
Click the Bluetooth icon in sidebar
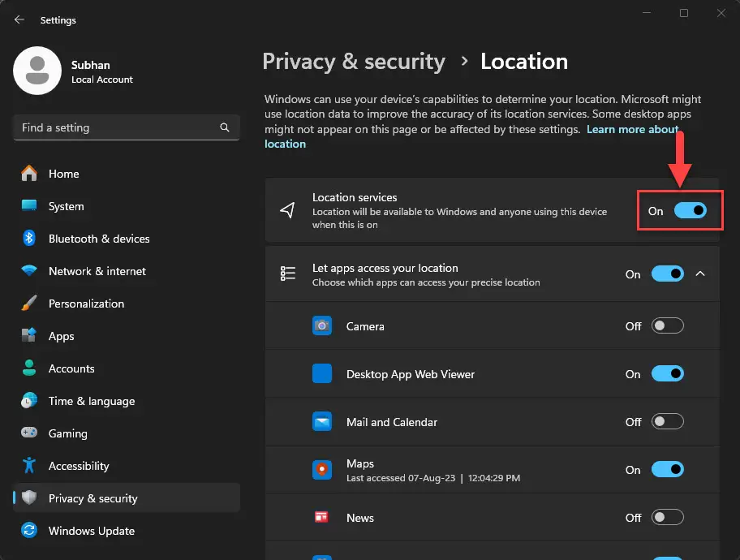(29, 238)
